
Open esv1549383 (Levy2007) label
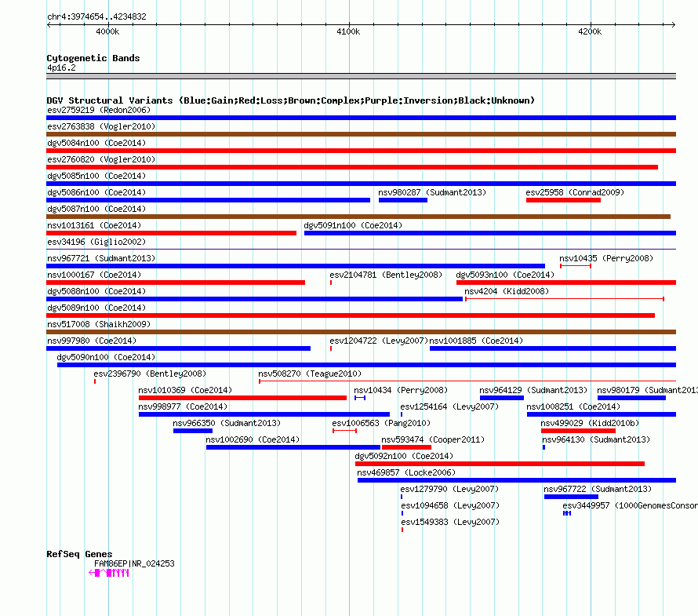coord(450,522)
